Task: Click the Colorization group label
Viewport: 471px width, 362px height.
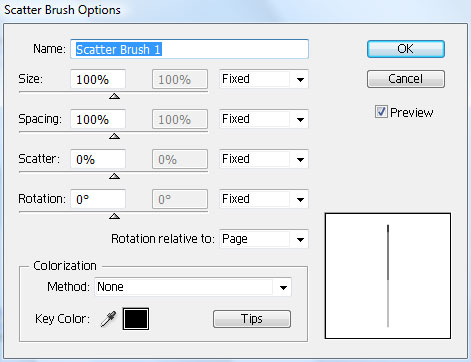Action: pyautogui.click(x=65, y=266)
